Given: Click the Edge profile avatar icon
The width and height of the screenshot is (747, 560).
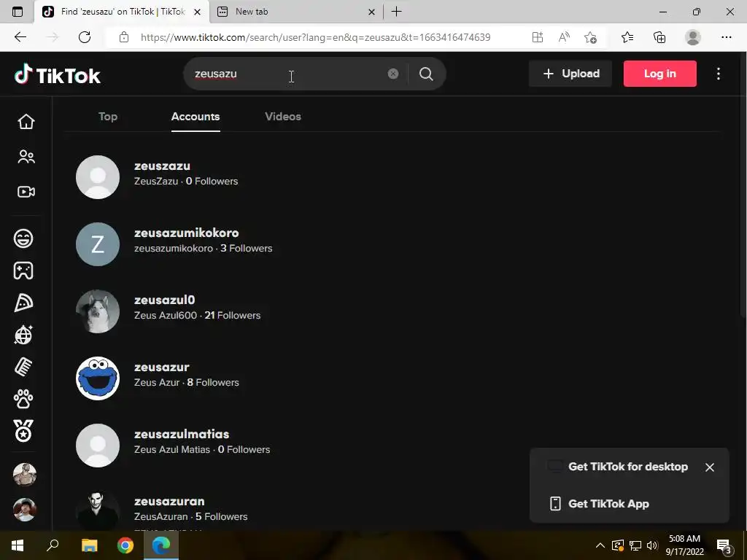Looking at the screenshot, I should [693, 37].
